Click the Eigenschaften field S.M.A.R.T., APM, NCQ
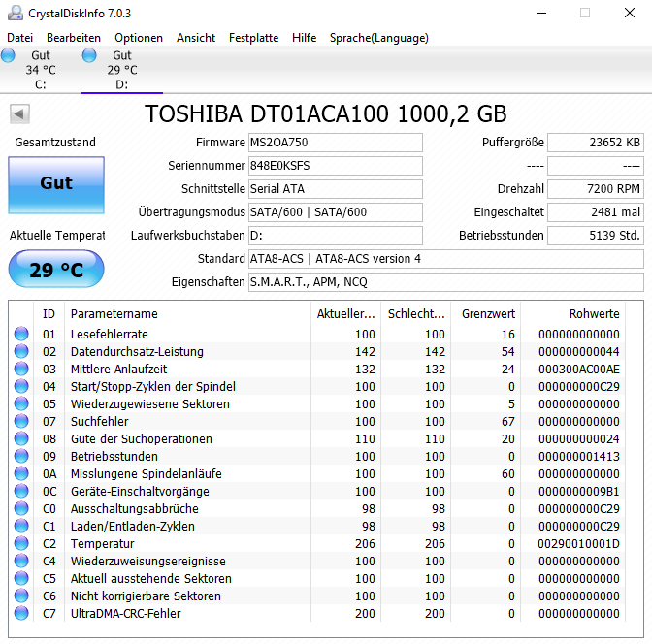The height and width of the screenshot is (644, 652). coord(446,282)
